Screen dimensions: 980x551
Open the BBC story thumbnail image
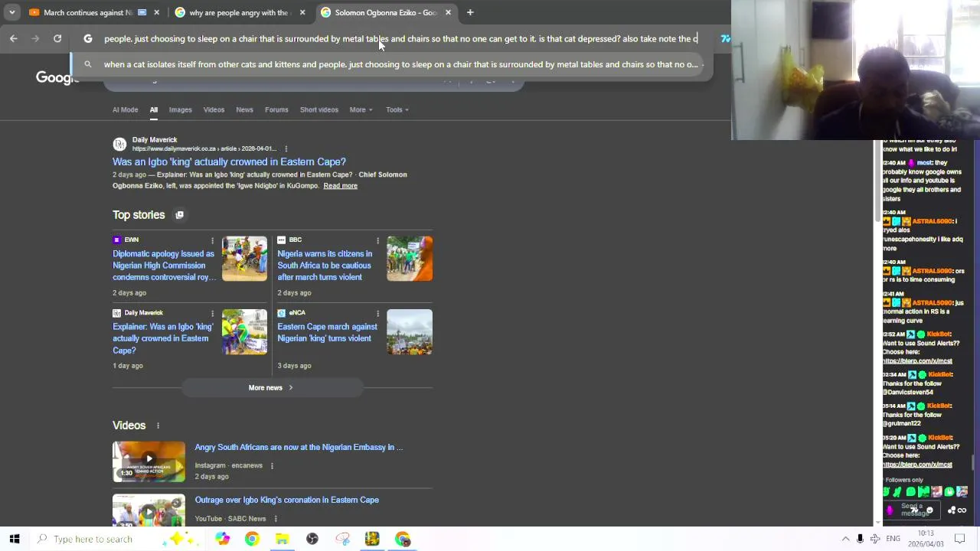tap(410, 259)
